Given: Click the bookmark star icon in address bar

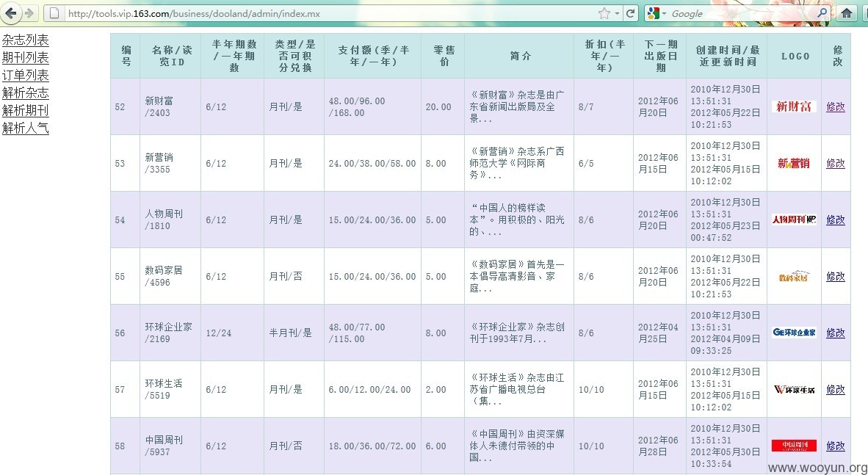Looking at the screenshot, I should tap(604, 13).
